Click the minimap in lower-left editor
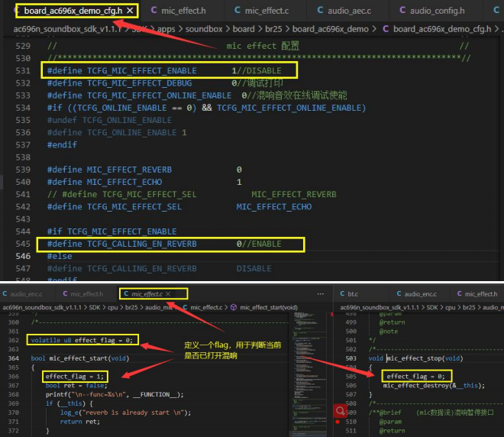Image resolution: width=504 pixels, height=437 pixels. point(310,373)
